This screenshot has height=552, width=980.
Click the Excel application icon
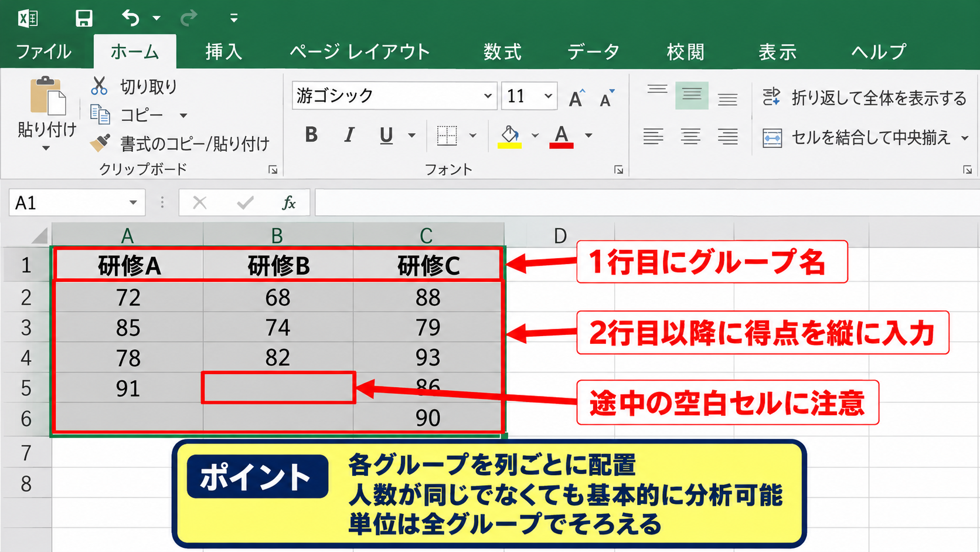click(x=28, y=18)
